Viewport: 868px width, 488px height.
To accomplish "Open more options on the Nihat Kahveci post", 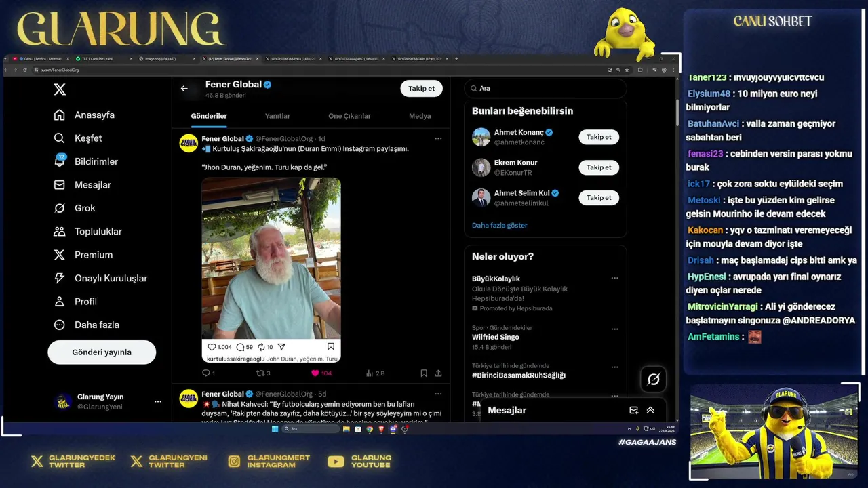I will pyautogui.click(x=438, y=394).
